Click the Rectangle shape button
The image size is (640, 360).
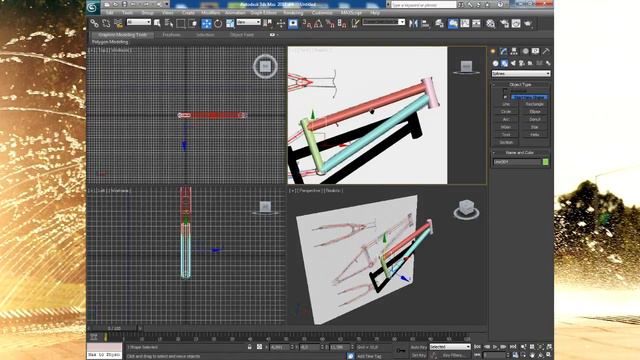535,104
